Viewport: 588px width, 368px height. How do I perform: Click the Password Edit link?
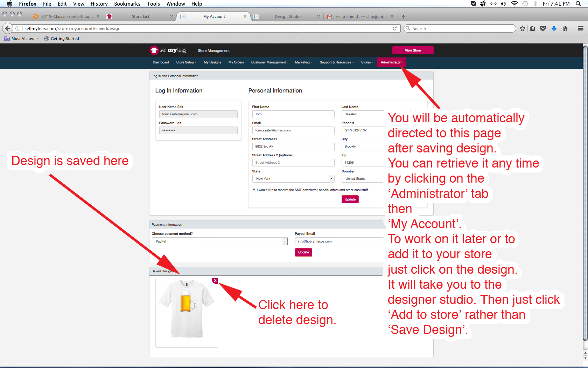[178, 123]
